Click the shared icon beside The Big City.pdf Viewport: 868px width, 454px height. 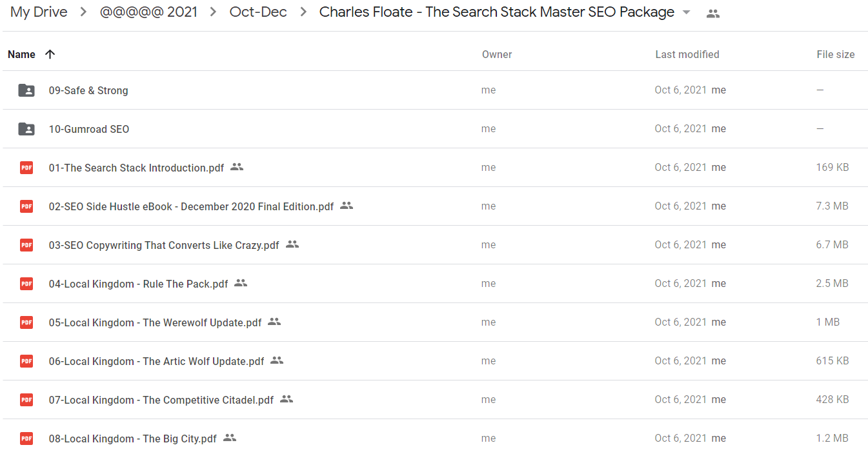(230, 438)
